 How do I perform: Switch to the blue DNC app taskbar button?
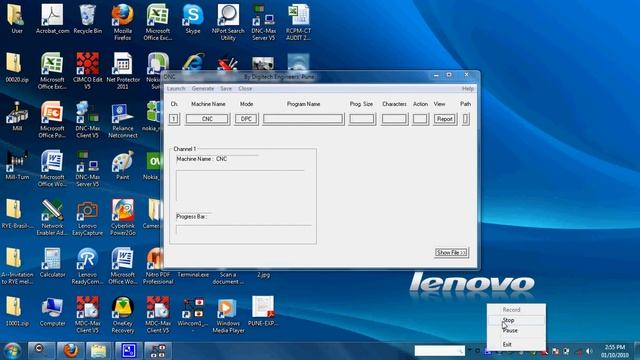coord(129,351)
